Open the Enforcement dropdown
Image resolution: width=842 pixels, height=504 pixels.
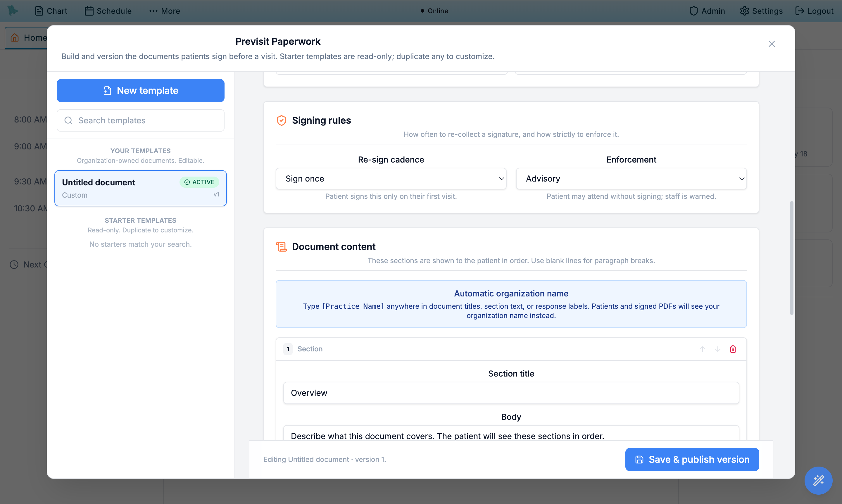click(631, 179)
